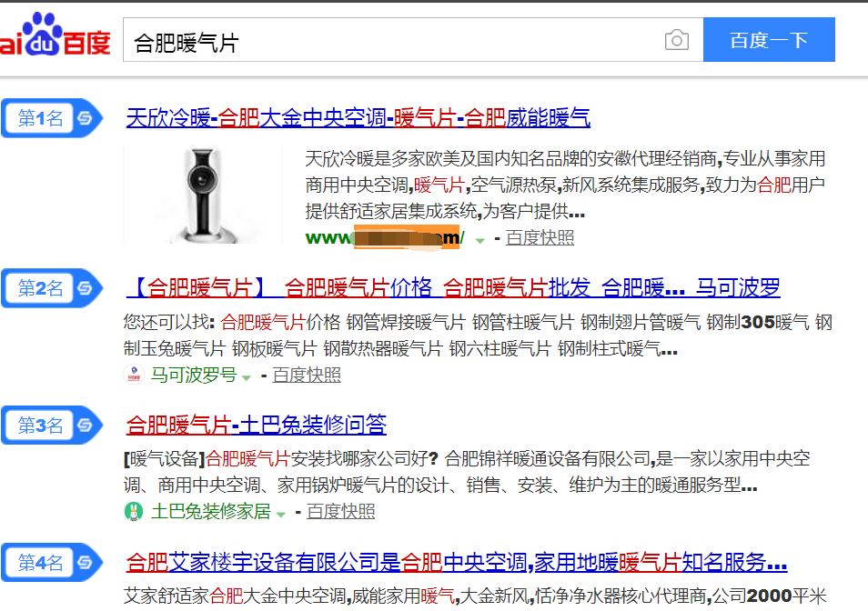Click the 土巴兔 rabbit site icon
This screenshot has width=868, height=611.
coord(134,512)
